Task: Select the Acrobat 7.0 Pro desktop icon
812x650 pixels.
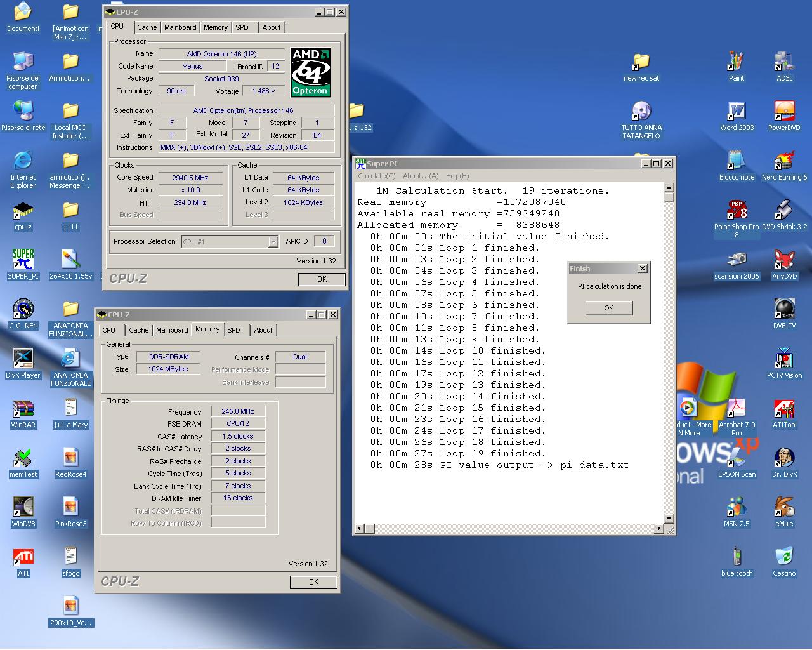Action: click(737, 417)
